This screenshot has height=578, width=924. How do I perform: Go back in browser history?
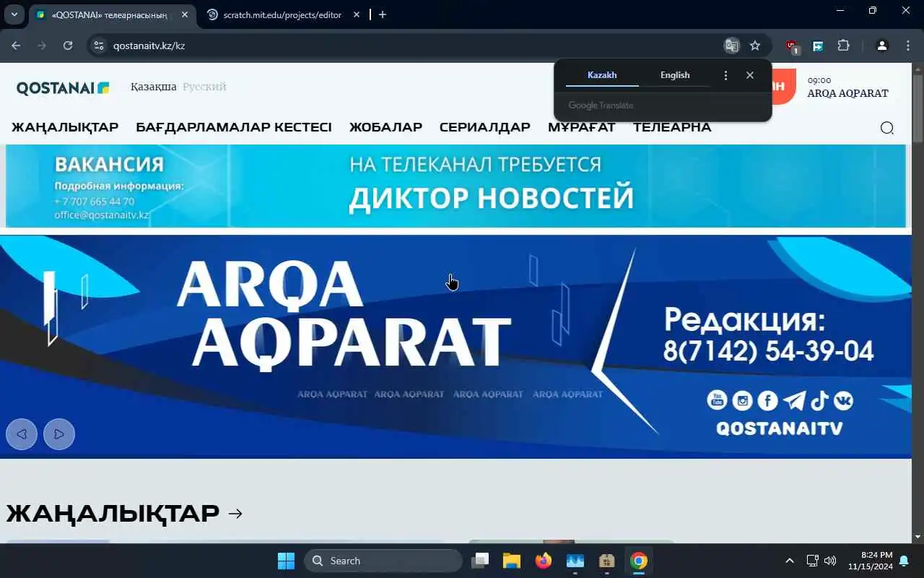[x=16, y=46]
